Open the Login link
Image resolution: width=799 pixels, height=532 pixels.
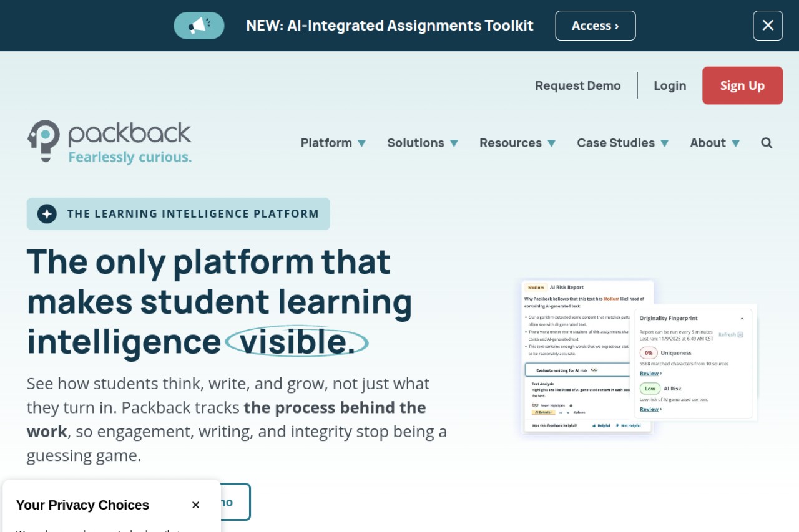click(x=670, y=85)
